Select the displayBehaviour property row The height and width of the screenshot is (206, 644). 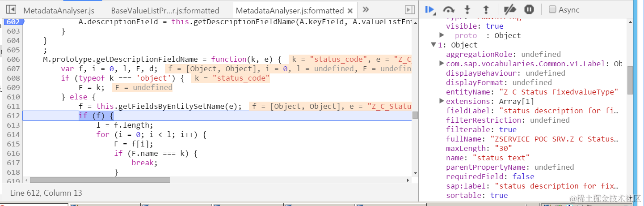[505, 73]
